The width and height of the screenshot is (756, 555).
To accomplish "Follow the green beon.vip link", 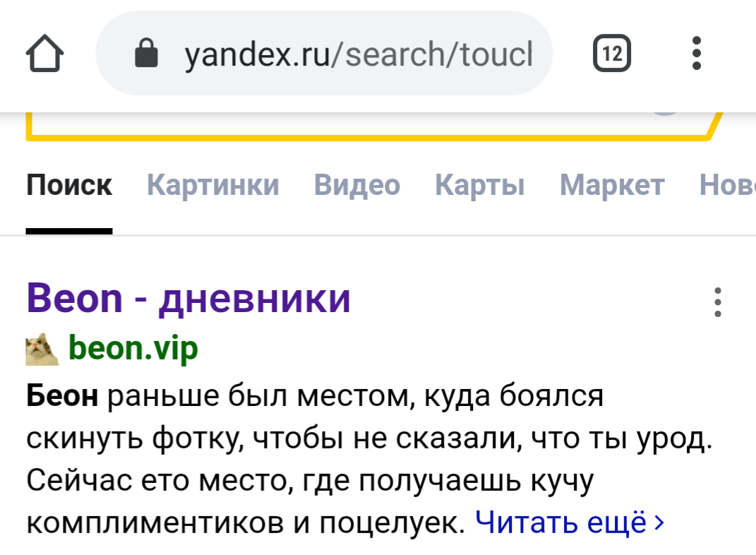I will [x=133, y=348].
